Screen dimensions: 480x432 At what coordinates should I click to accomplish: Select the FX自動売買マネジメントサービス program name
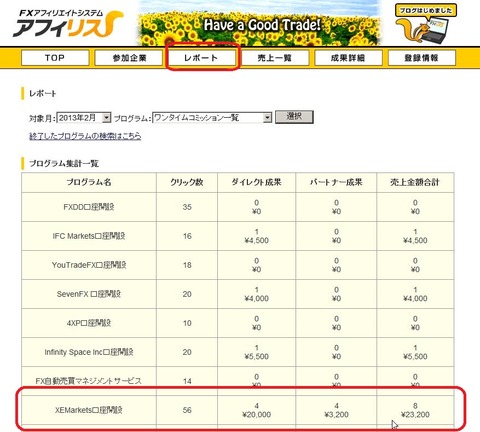click(x=89, y=381)
